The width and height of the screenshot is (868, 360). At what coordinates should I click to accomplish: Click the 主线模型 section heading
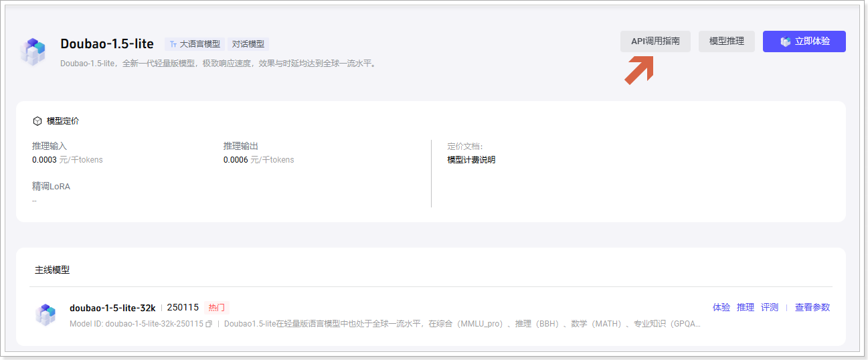click(52, 270)
